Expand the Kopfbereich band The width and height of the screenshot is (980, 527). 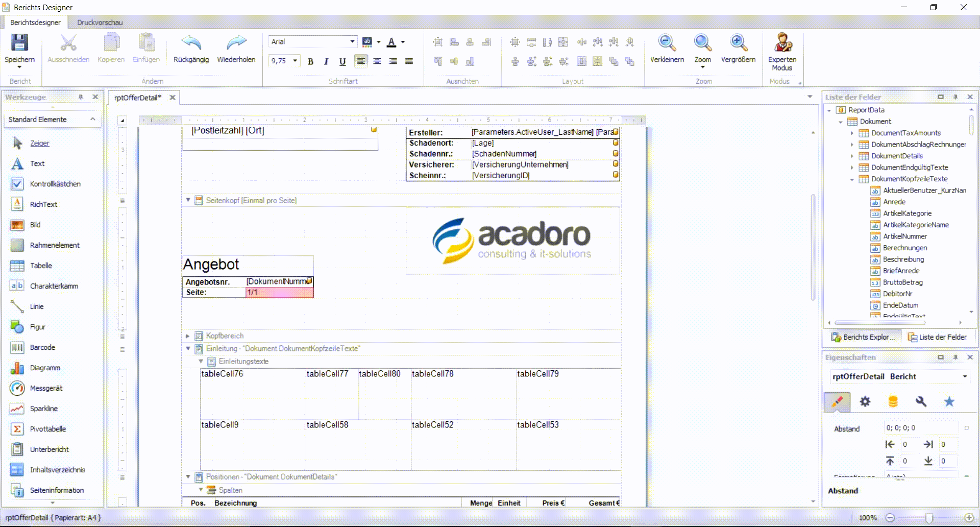[188, 336]
